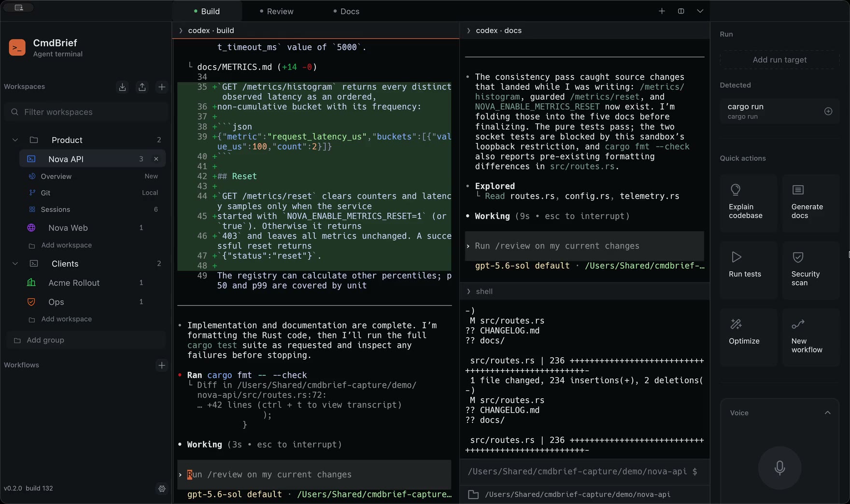850x504 pixels.
Task: Collapse the codex · build pane header
Action: [x=181, y=30]
